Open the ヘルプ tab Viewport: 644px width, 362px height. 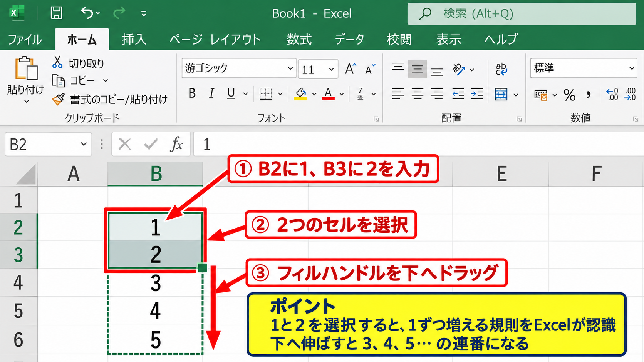coord(501,39)
